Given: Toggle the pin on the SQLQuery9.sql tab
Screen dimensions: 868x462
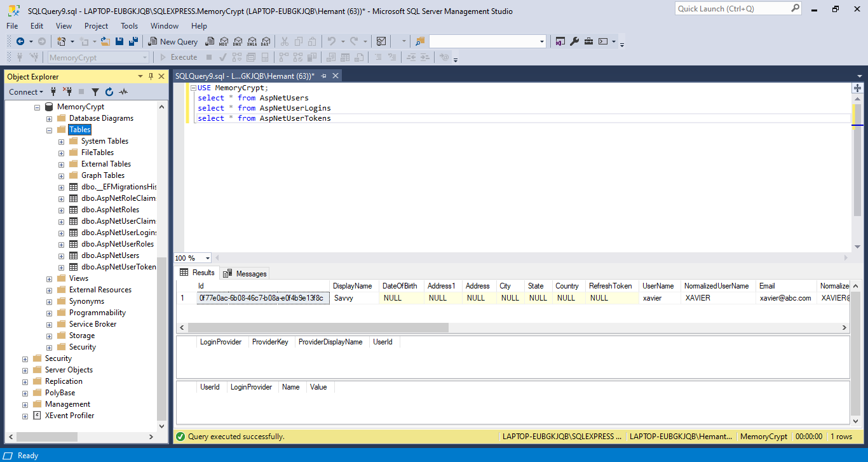Looking at the screenshot, I should pyautogui.click(x=323, y=76).
